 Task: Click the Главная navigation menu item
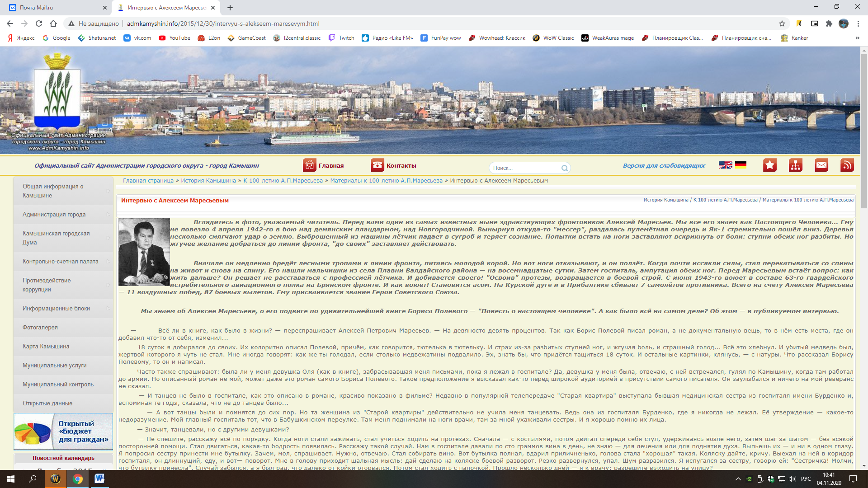(333, 165)
